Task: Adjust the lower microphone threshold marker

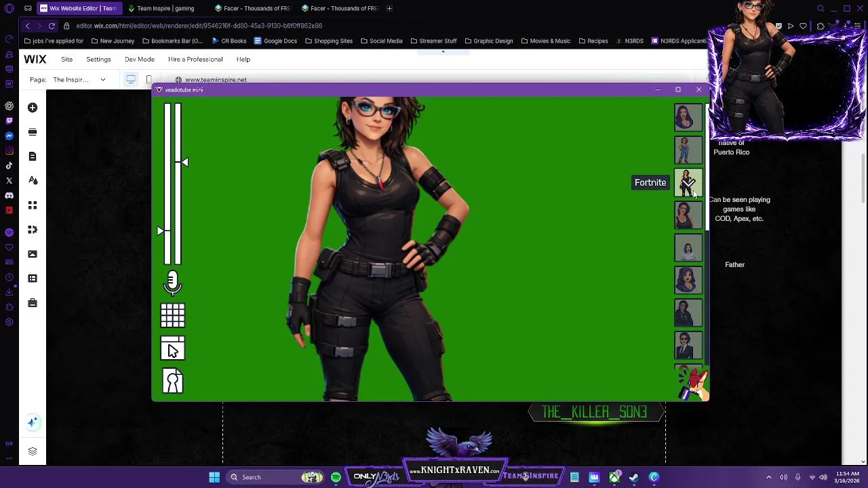Action: point(161,231)
